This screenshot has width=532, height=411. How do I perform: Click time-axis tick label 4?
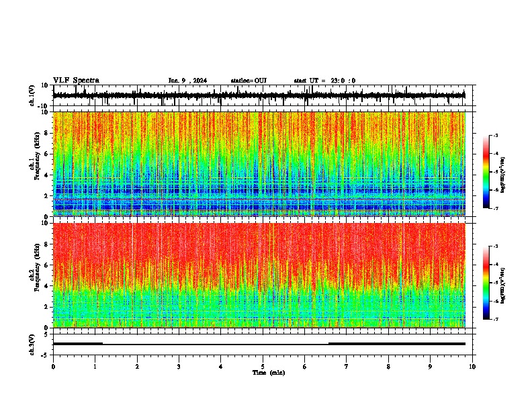(x=221, y=367)
